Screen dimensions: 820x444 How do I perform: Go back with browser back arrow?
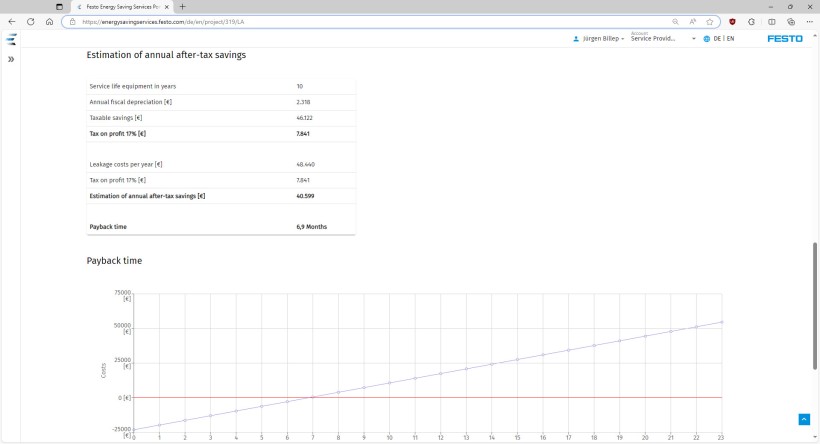12,22
